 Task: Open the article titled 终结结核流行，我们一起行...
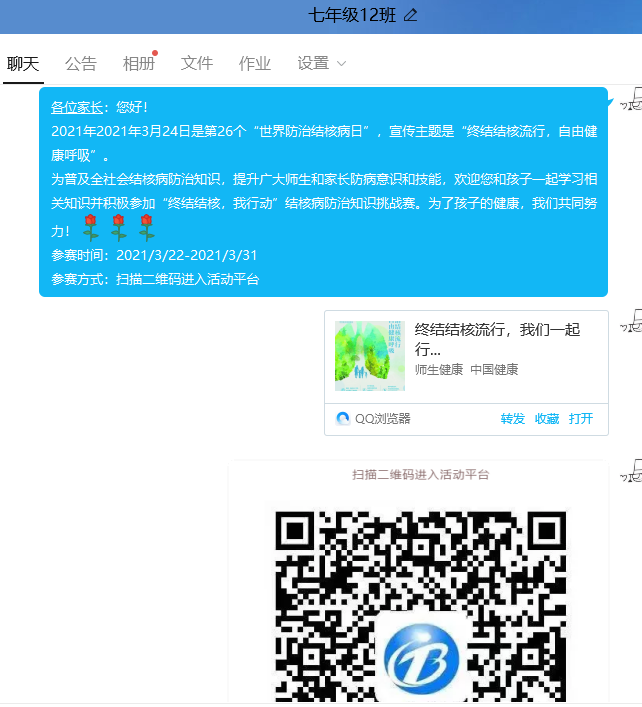497,339
